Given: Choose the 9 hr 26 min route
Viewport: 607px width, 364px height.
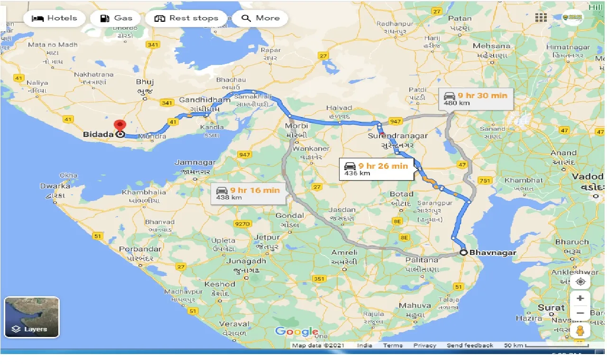Looking at the screenshot, I should 377,169.
